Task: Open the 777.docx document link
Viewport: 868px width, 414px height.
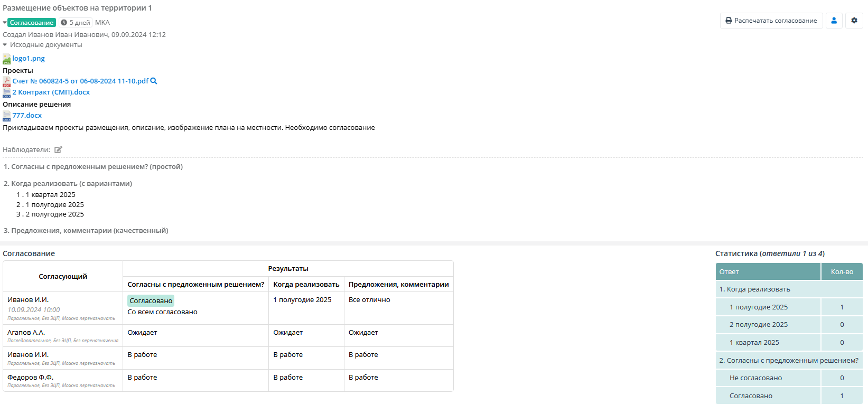Action: [x=27, y=116]
